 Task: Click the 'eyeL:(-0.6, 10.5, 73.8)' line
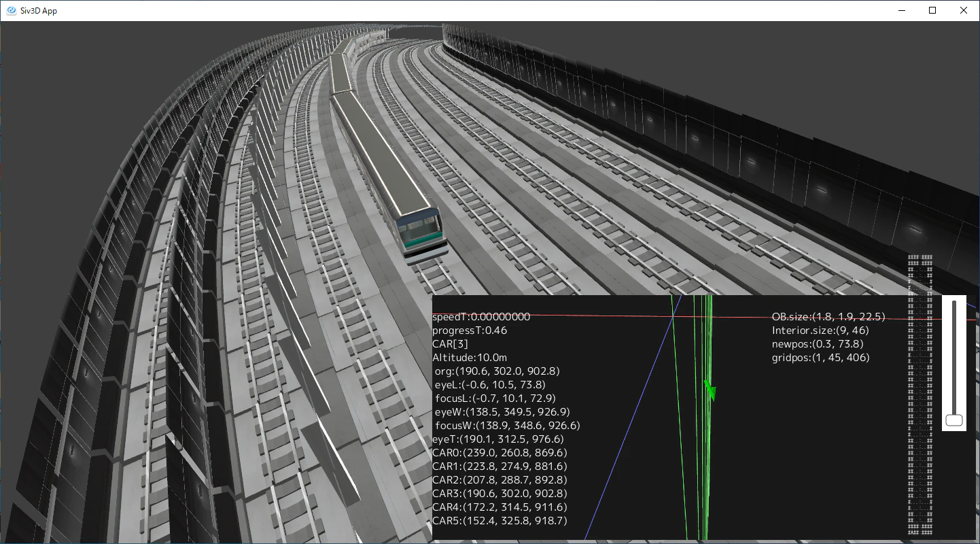pyautogui.click(x=490, y=385)
